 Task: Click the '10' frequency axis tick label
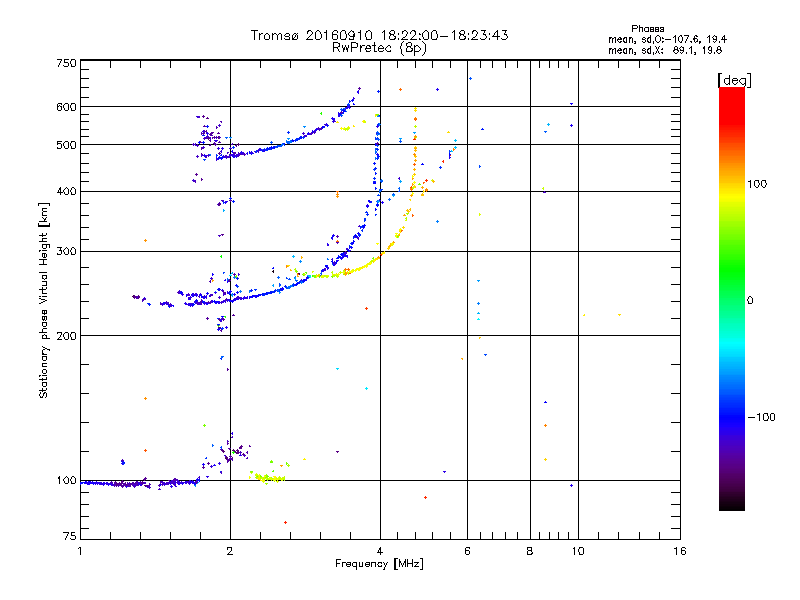tap(578, 551)
